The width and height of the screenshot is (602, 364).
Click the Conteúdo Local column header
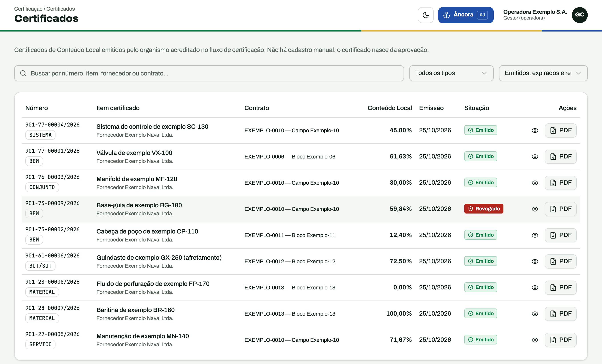pyautogui.click(x=390, y=108)
